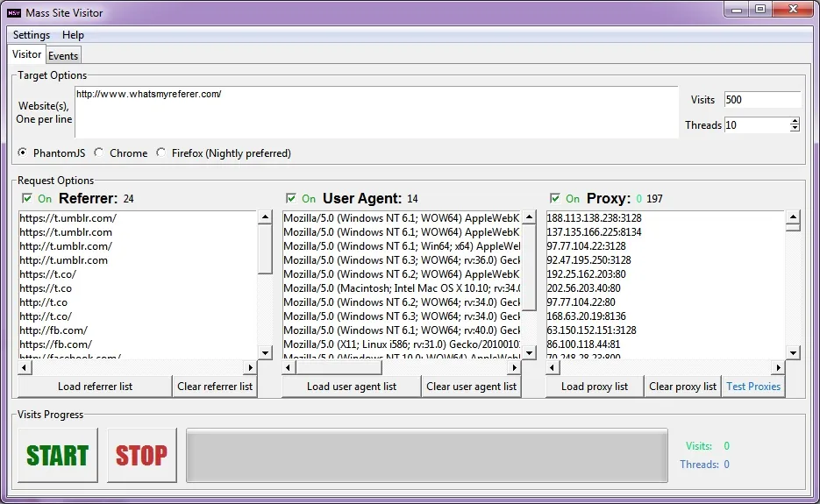Uncheck the Referrer On checkbox
Viewport: 820px width, 504px height.
point(27,199)
